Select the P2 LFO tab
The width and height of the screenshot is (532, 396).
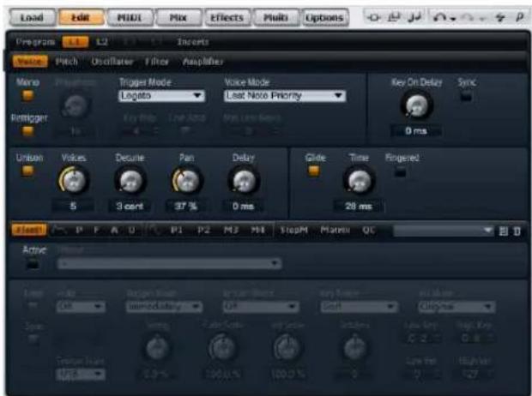tap(203, 231)
